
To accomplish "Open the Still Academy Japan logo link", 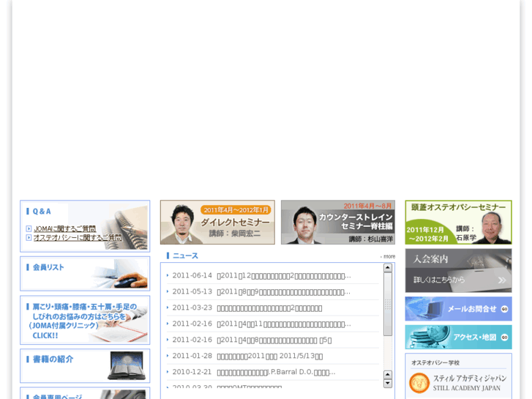I will click(x=458, y=383).
